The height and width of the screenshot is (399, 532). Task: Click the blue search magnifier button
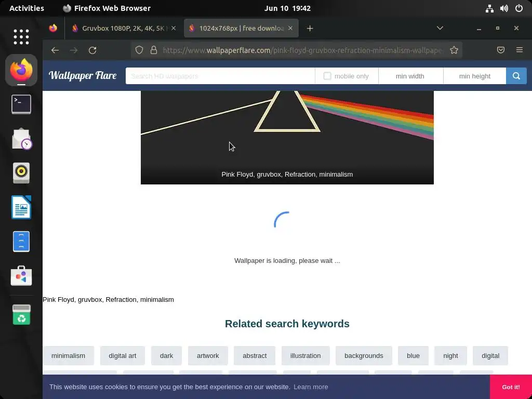[516, 76]
